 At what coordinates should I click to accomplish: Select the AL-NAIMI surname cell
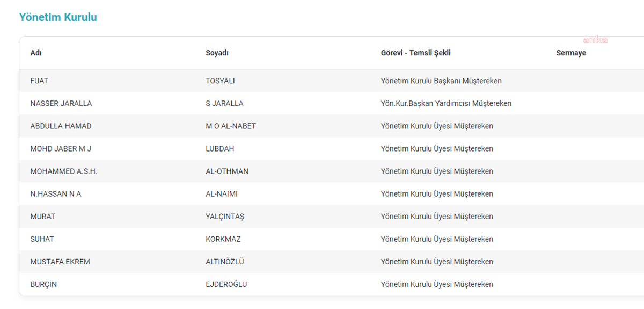coord(222,194)
